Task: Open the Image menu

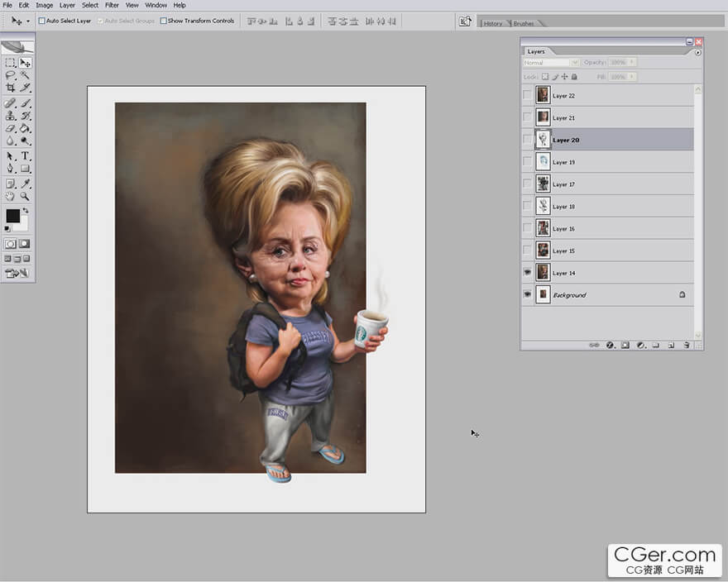Action: click(44, 5)
